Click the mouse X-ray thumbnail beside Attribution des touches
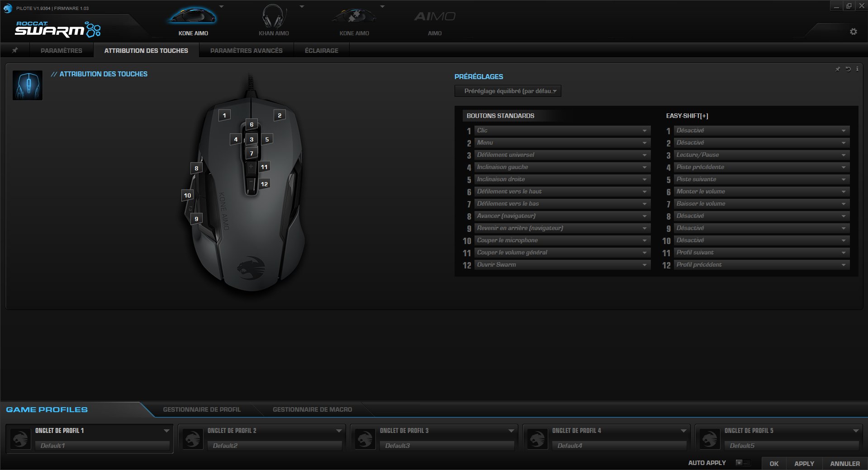Screen dimensions: 868x470 27,85
